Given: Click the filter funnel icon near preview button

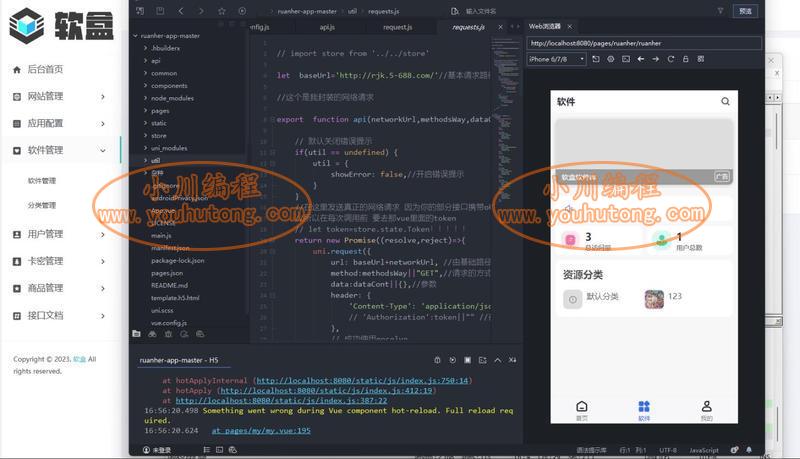Looking at the screenshot, I should point(720,11).
